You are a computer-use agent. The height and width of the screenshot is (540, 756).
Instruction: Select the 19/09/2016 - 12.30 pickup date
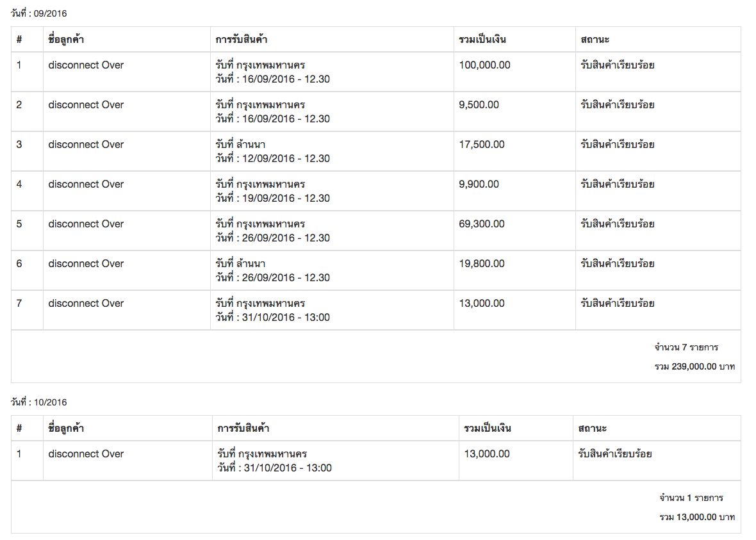click(273, 199)
